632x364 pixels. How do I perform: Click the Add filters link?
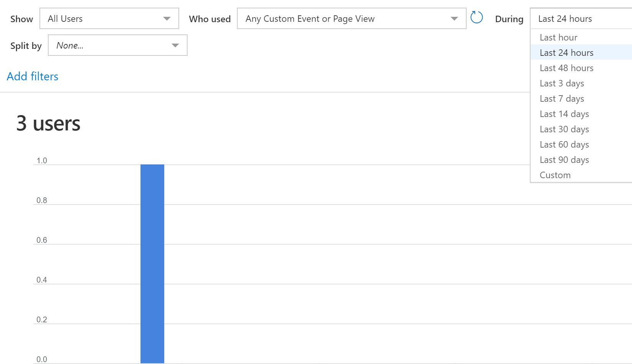pos(32,76)
